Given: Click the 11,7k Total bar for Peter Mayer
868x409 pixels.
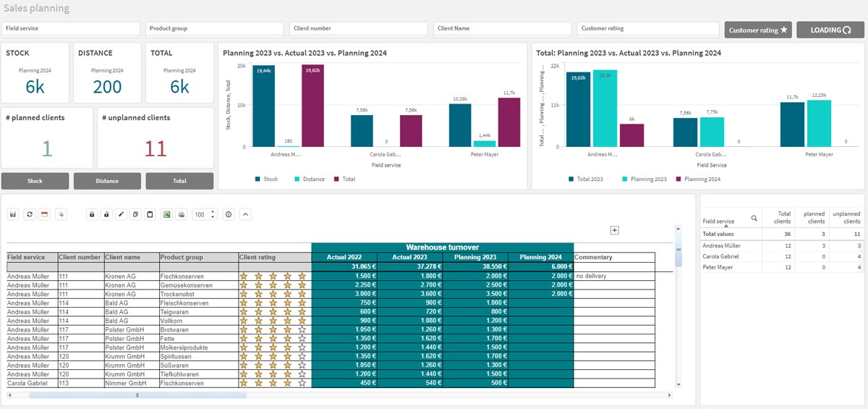Looking at the screenshot, I should pyautogui.click(x=509, y=122).
